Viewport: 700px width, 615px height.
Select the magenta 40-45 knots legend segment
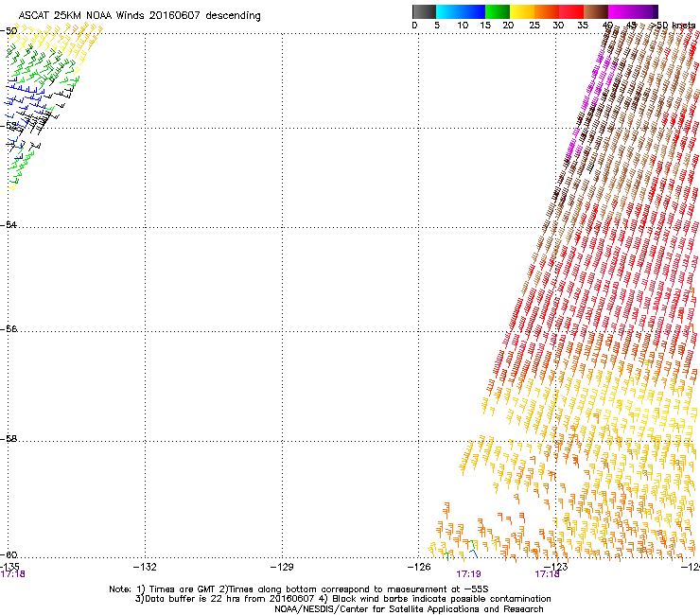tap(621, 11)
